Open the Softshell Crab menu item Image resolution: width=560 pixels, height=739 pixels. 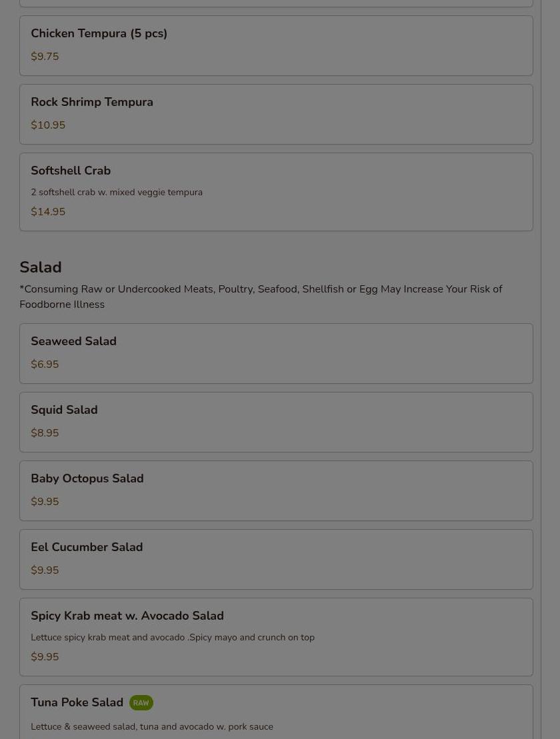(x=276, y=192)
